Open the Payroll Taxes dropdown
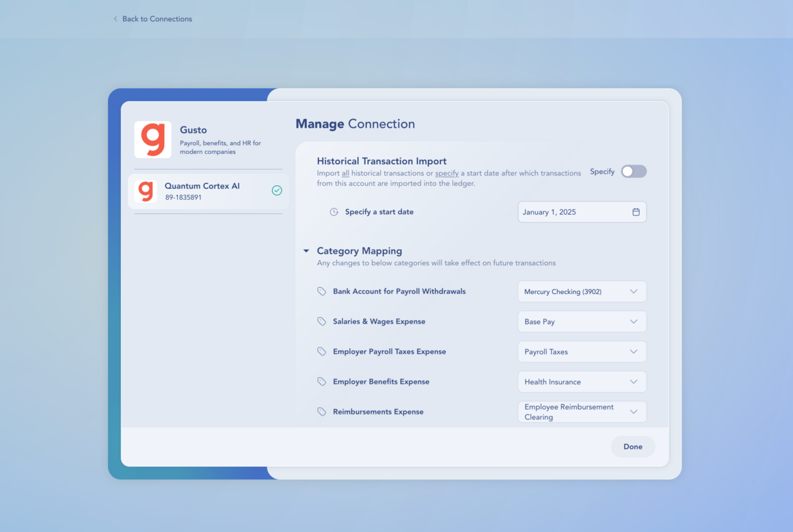 582,351
